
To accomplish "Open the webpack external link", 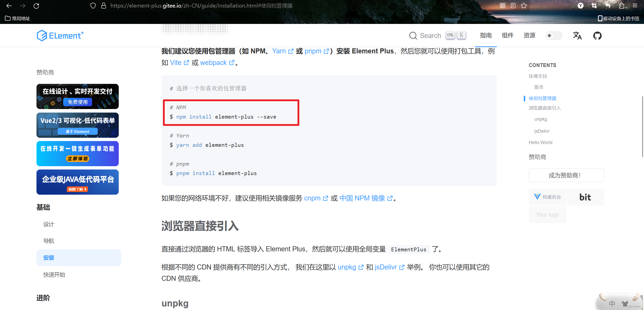I will coord(217,63).
